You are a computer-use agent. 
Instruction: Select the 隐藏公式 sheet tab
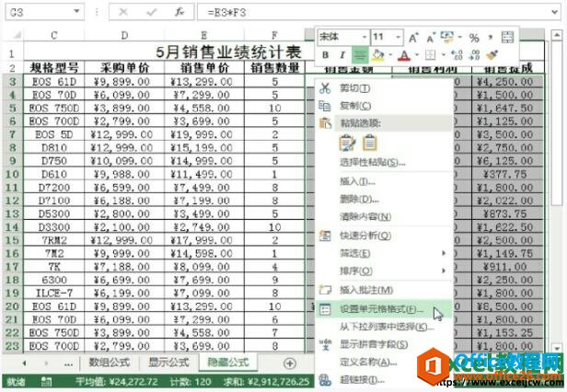(x=228, y=363)
